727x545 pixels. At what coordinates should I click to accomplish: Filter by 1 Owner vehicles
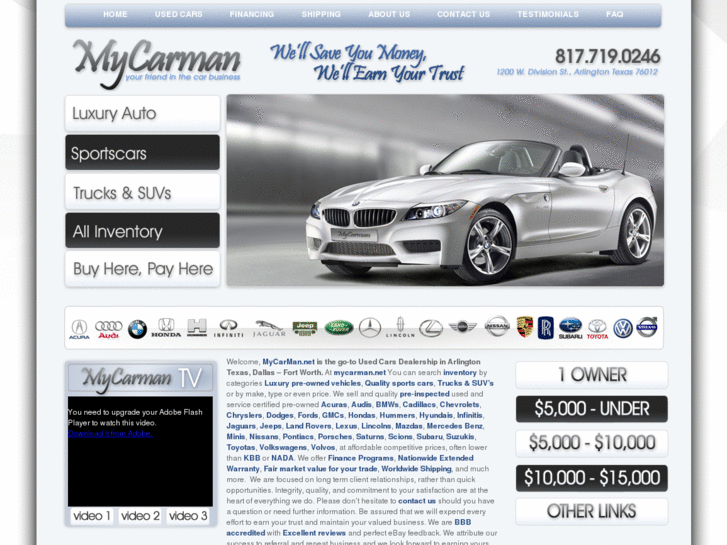click(x=592, y=375)
